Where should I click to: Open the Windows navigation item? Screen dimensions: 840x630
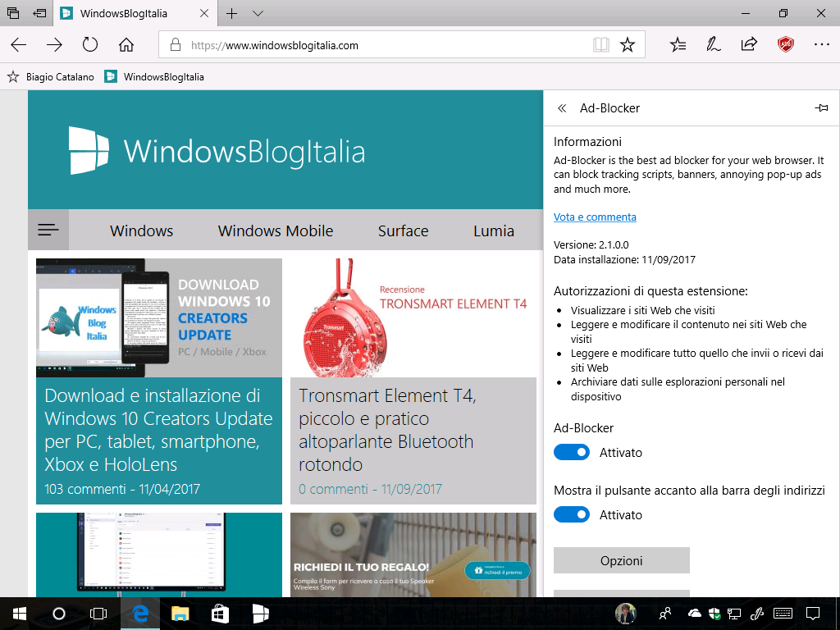pos(141,231)
